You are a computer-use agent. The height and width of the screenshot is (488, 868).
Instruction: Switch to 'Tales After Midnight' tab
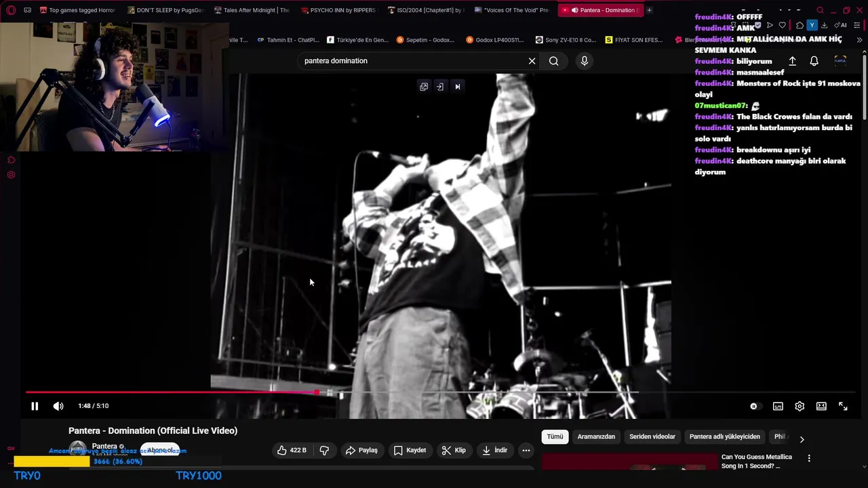coord(252,10)
